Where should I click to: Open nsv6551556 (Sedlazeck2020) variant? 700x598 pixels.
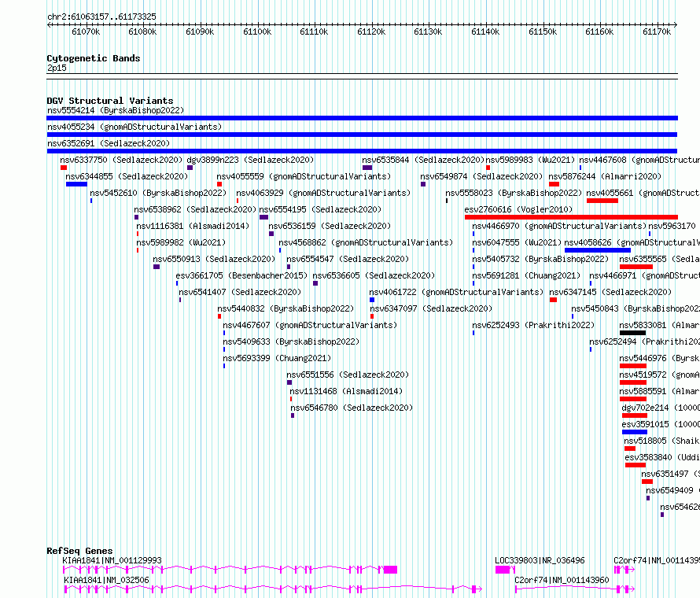click(x=348, y=375)
